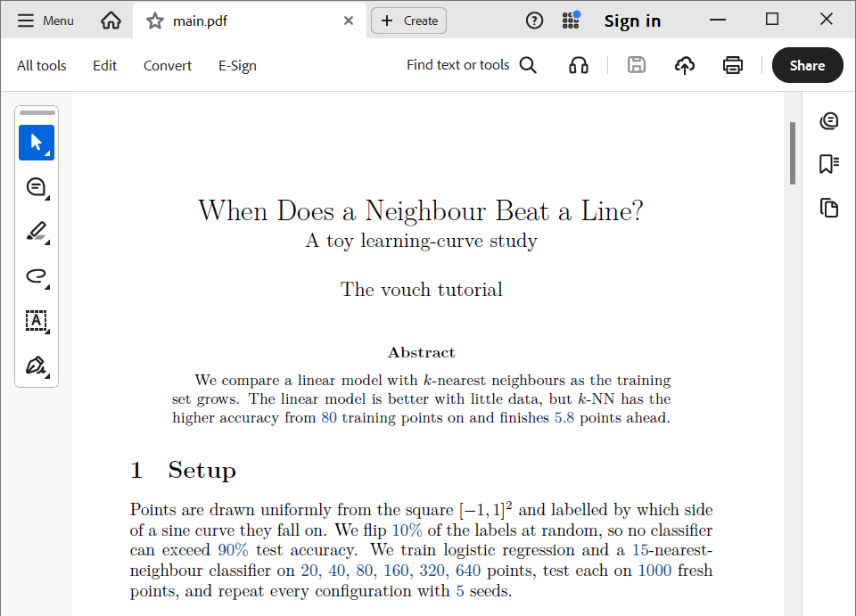The width and height of the screenshot is (856, 616).
Task: Click the blue 10% value in Setup
Action: click(407, 530)
